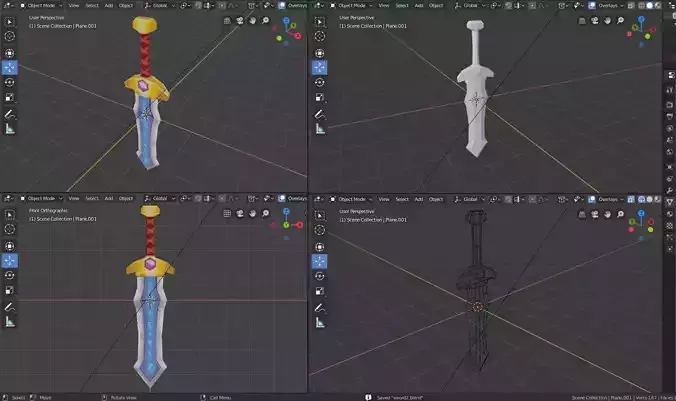Activate the Move tool in the wireframe viewport
Image resolution: width=676 pixels, height=401 pixels.
319,261
